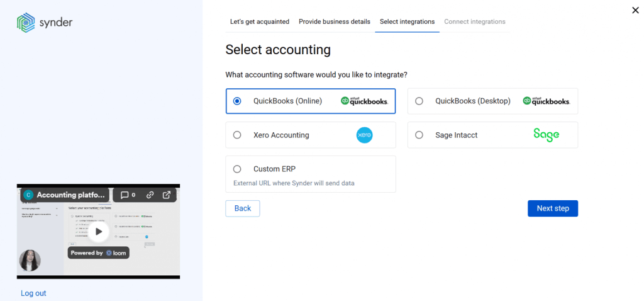
Task: Choose the Sage Intacct radio option
Action: click(419, 135)
